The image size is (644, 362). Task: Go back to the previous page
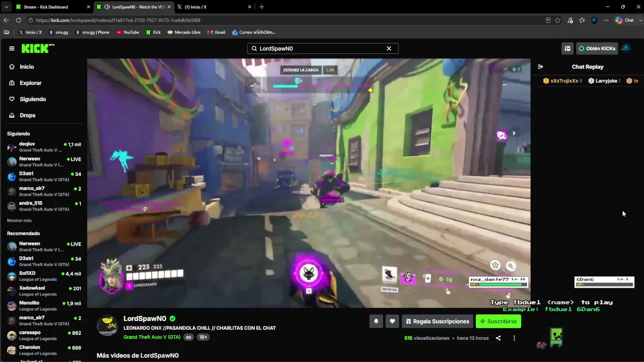tap(6, 20)
